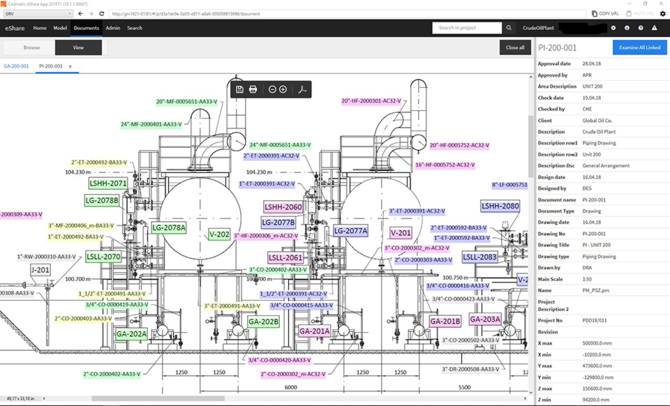This screenshot has width=670, height=406.
Task: Select the LG-2077A tag
Action: (x=351, y=231)
